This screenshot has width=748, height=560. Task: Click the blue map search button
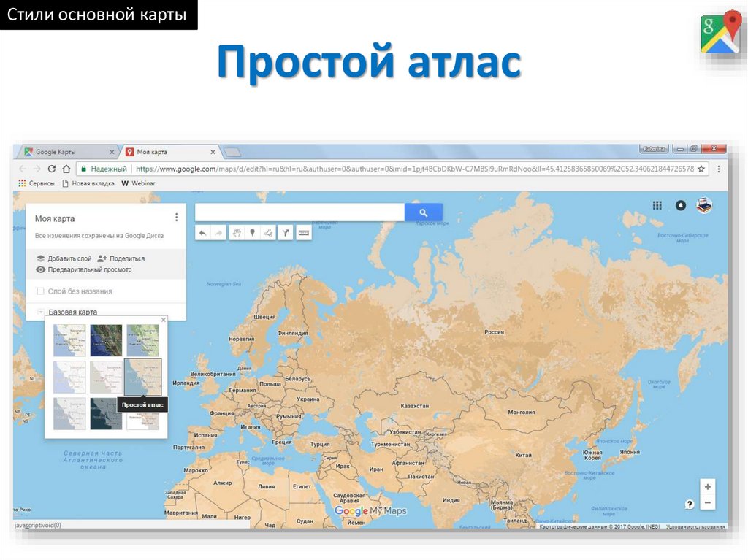423,212
